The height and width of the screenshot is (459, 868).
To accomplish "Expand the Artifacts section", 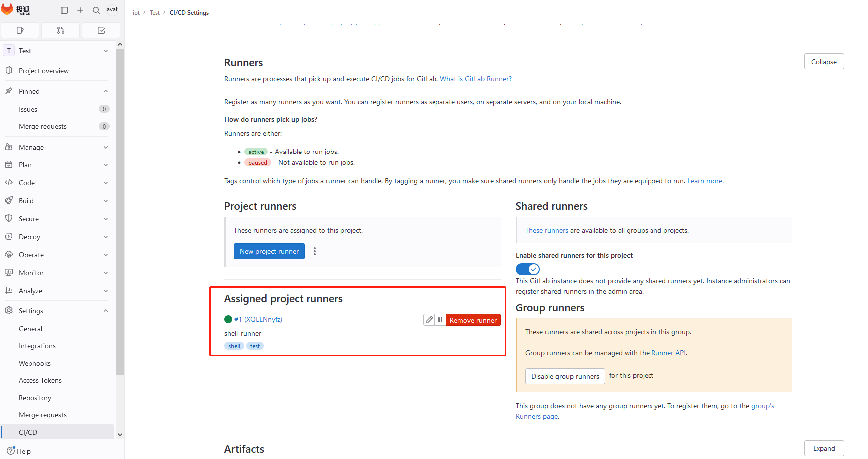I will tap(824, 448).
